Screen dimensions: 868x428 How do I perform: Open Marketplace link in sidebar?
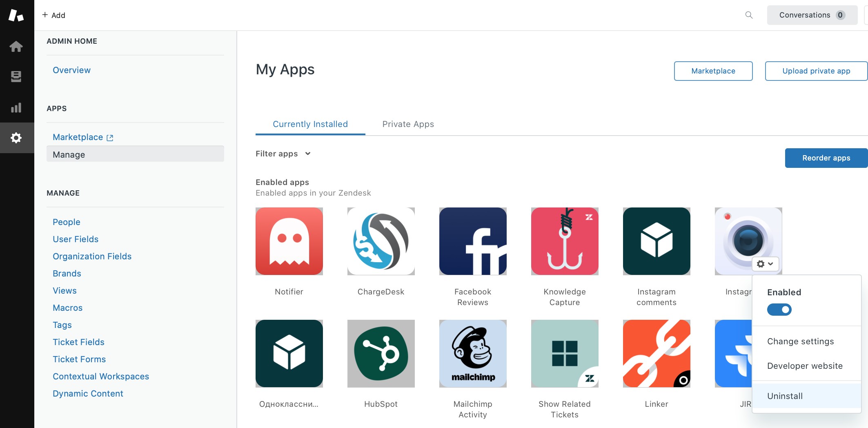point(78,137)
